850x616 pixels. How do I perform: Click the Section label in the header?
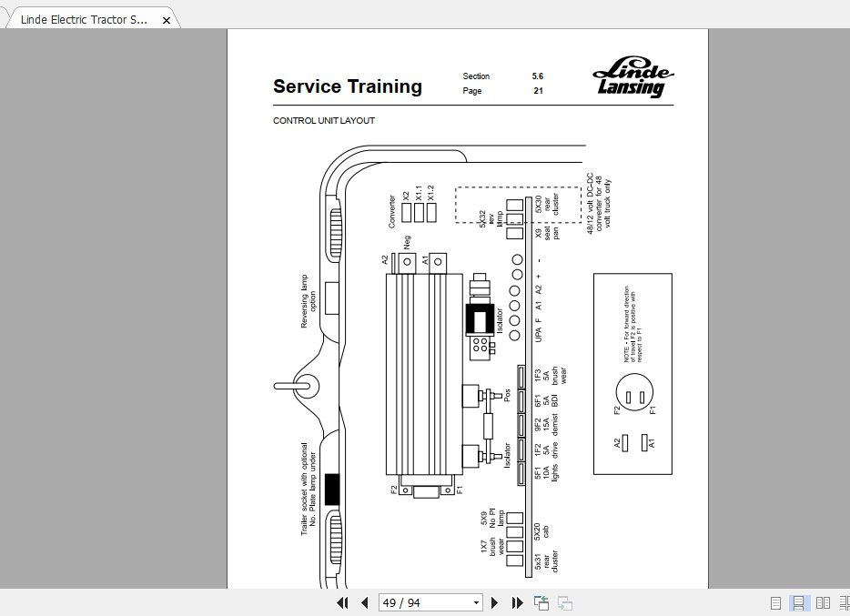476,76
